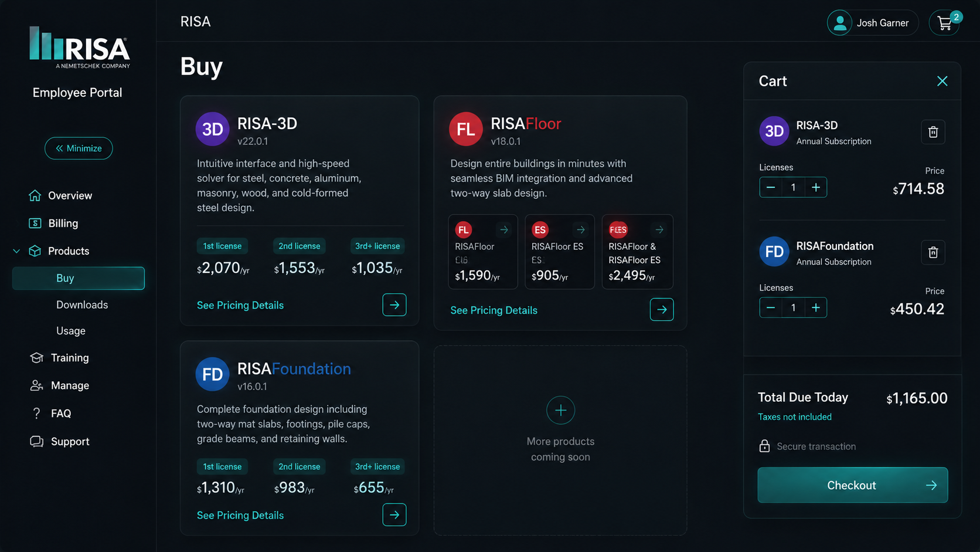Click arrow icon on RISAFloor ES tile
The image size is (980, 552).
point(580,230)
